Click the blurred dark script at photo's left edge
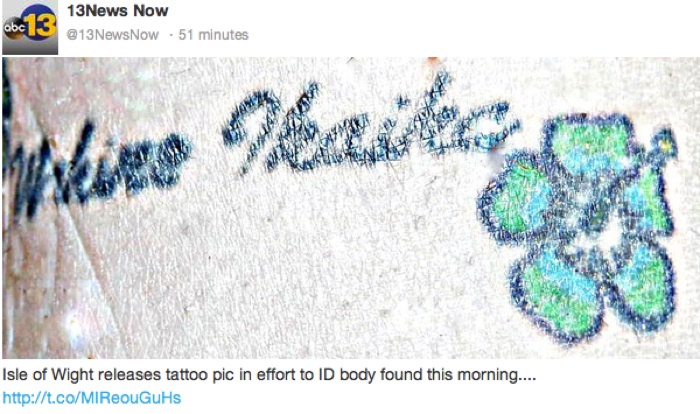 tap(96, 167)
